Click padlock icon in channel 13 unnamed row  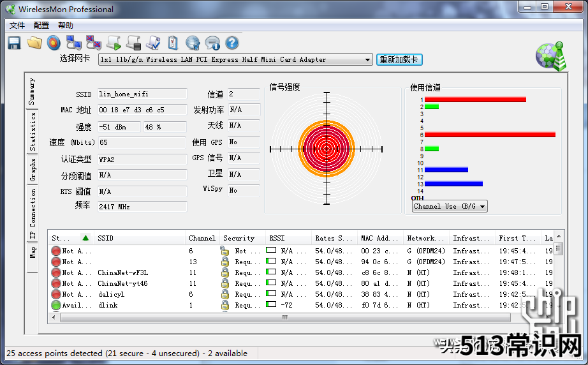tap(224, 262)
